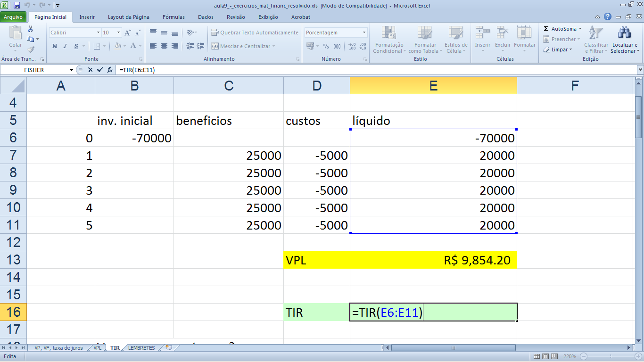
Task: Open Localizar e Selecionar binoculars menu
Action: point(625,40)
